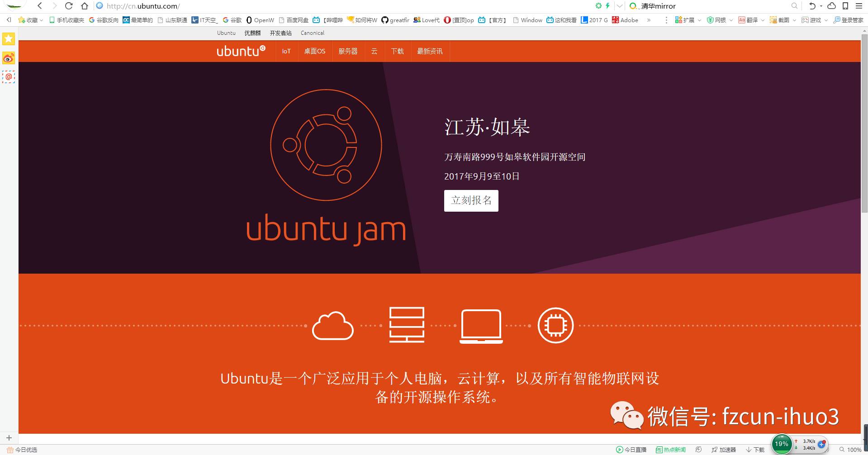Viewport: 868px width, 455px height.
Task: Click the server rack icon
Action: pyautogui.click(x=407, y=325)
